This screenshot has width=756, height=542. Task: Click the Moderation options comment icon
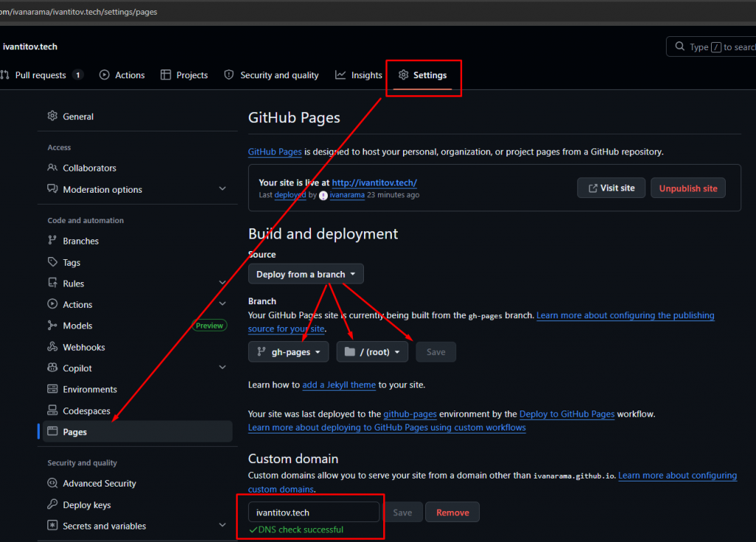[x=52, y=188]
